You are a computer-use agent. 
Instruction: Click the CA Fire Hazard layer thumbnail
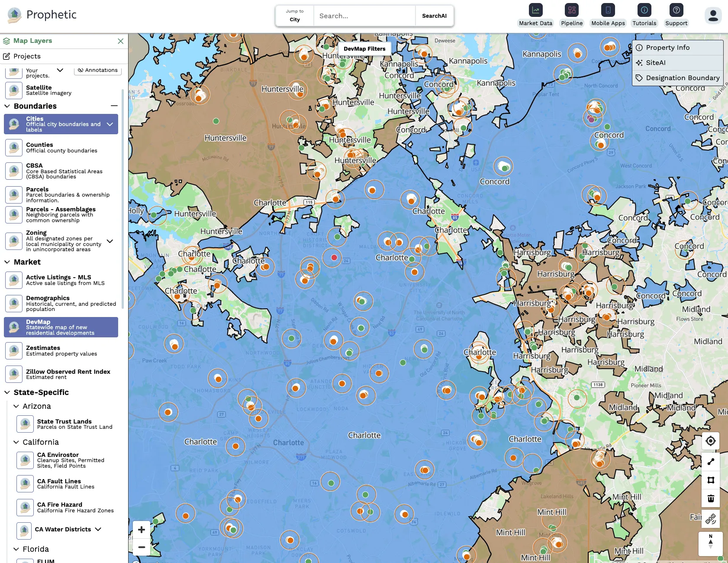click(25, 508)
